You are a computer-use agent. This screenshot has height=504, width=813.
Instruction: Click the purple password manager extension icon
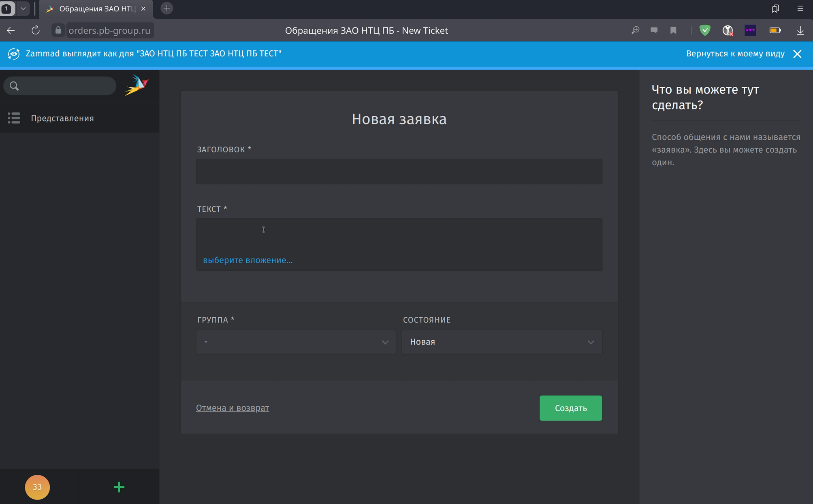(750, 30)
